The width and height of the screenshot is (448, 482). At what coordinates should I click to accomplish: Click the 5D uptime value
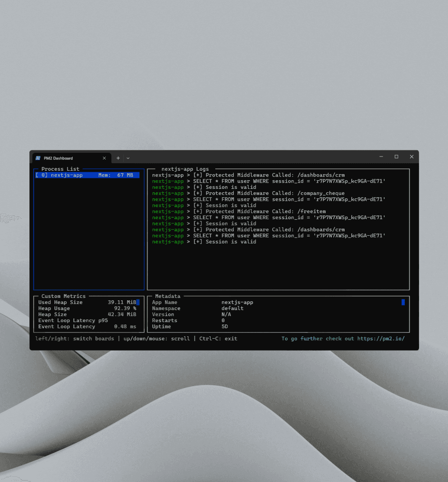[225, 326]
